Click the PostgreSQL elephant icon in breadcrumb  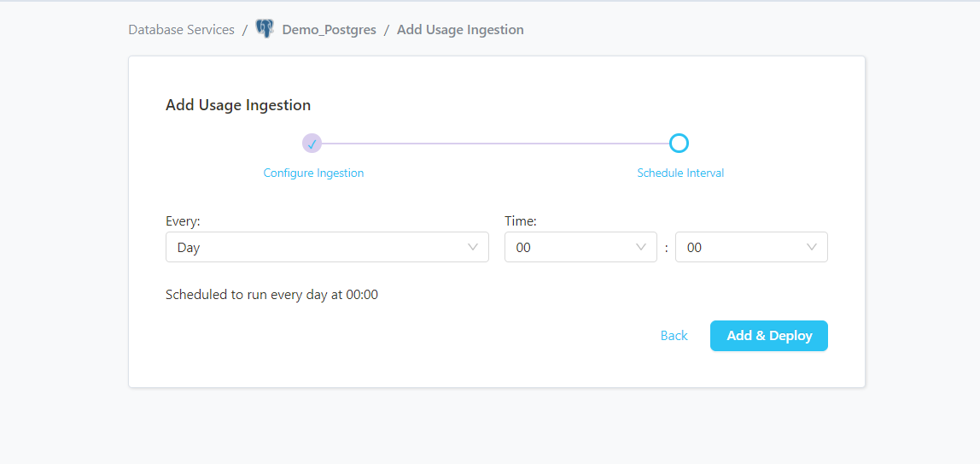[265, 29]
